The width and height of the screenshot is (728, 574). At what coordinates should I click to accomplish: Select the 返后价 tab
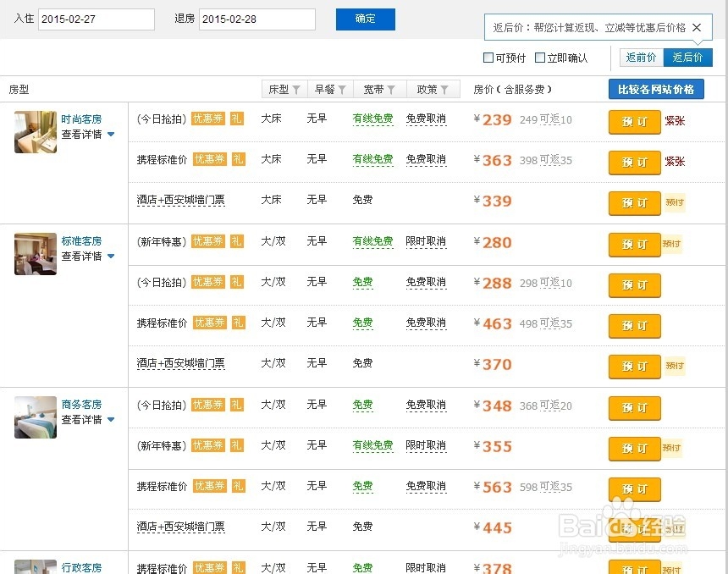click(687, 58)
